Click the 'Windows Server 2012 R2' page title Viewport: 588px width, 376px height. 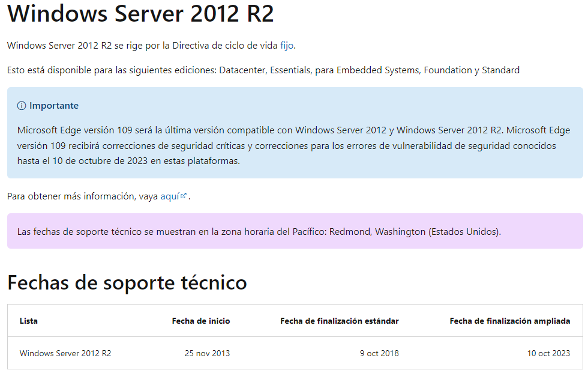(x=140, y=14)
